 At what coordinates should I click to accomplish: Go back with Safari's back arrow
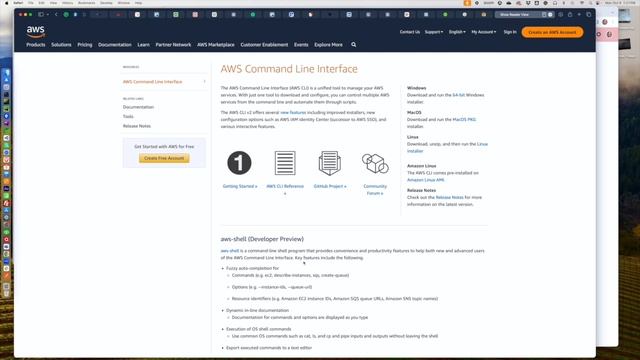56,14
